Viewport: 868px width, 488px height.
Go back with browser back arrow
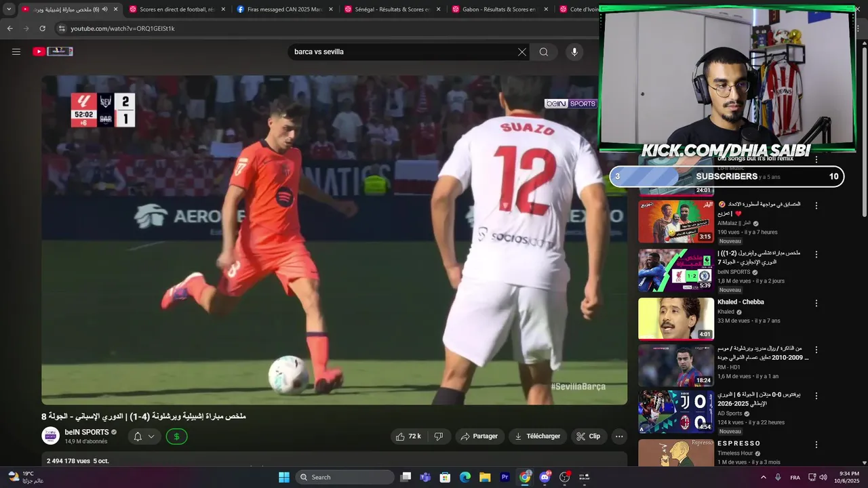coord(9,28)
